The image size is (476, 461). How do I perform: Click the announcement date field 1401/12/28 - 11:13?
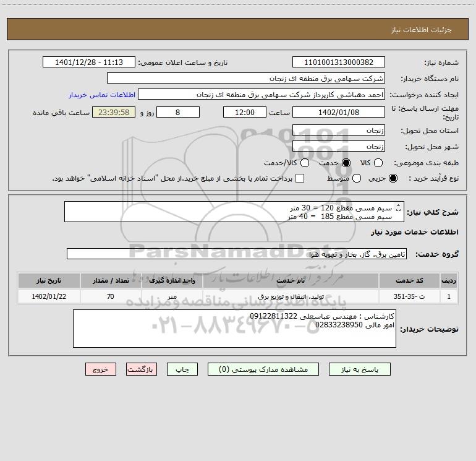pos(89,62)
